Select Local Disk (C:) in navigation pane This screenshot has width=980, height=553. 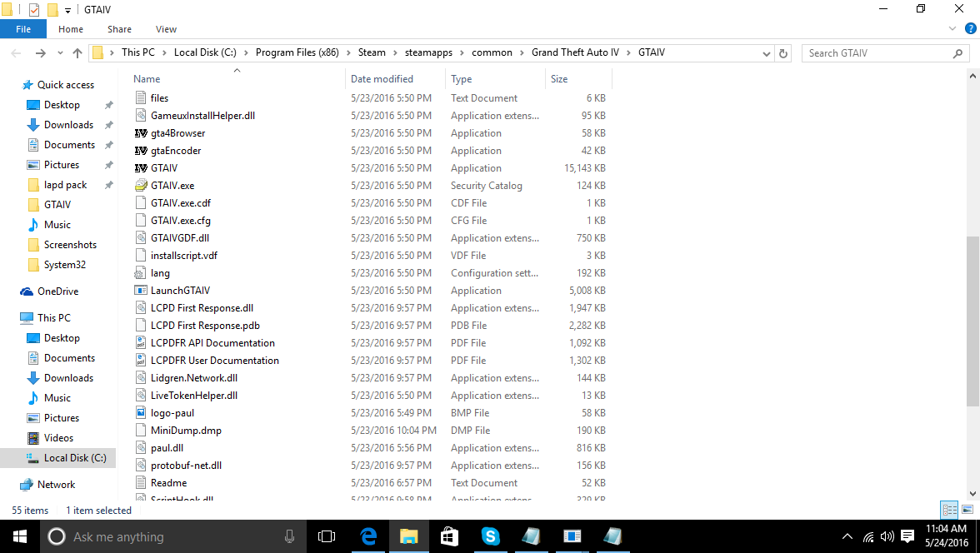75,458
